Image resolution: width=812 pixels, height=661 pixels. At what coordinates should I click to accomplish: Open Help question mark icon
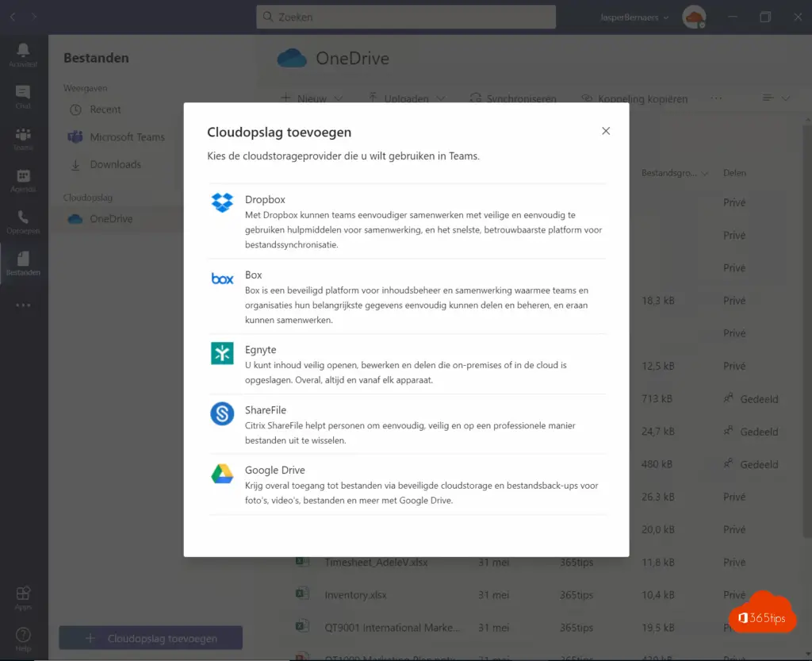pyautogui.click(x=23, y=637)
